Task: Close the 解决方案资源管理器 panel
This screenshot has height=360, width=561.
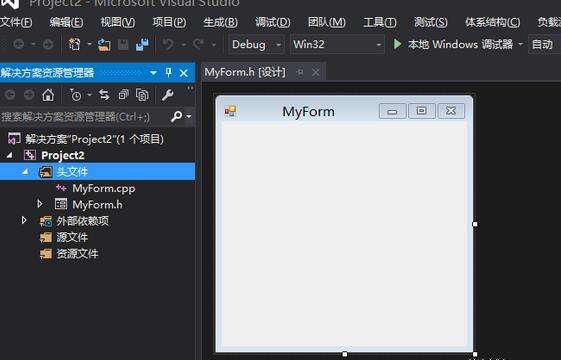Action: pos(184,73)
